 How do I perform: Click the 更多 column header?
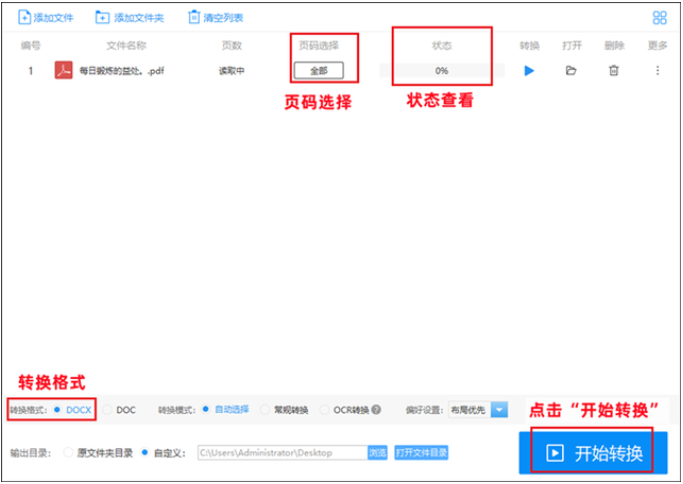coord(657,45)
